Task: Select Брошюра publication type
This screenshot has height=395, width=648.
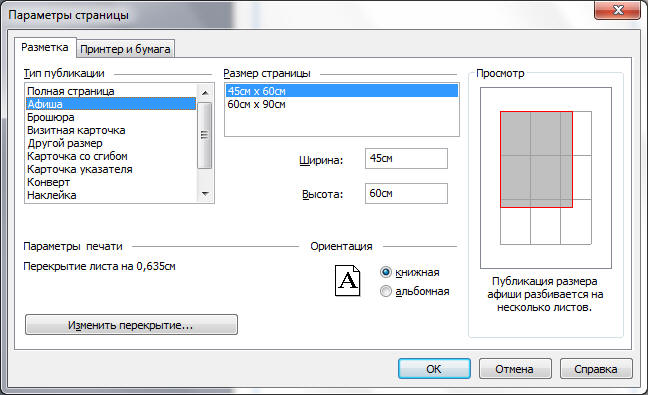Action: [x=111, y=117]
